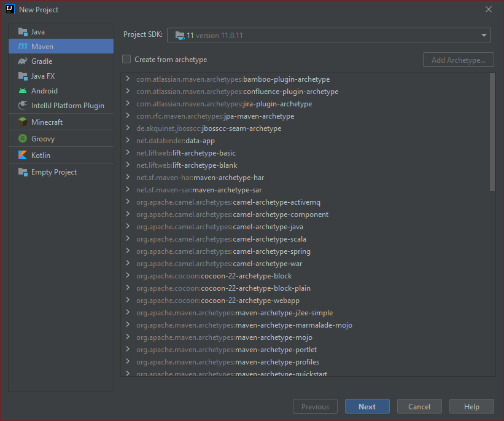
Task: Select Java project type label
Action: click(x=38, y=32)
